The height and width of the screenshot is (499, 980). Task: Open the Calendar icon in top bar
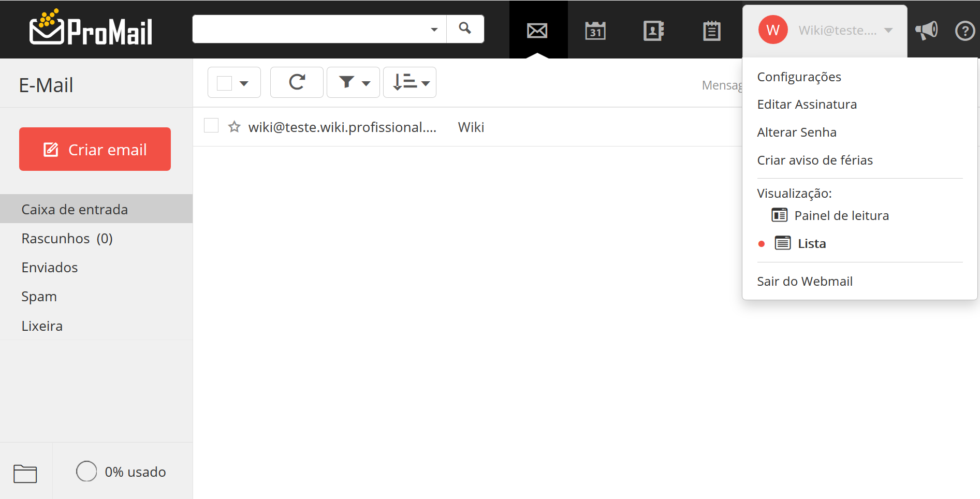point(595,31)
